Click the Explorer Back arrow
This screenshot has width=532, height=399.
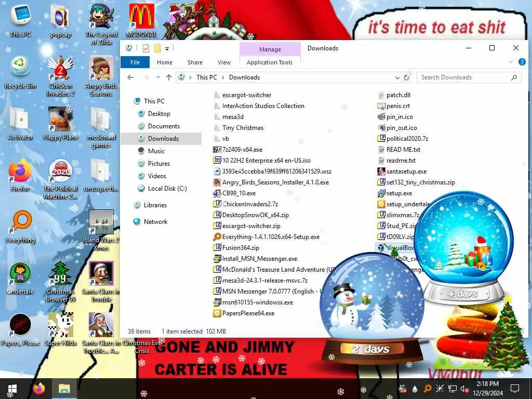[130, 77]
